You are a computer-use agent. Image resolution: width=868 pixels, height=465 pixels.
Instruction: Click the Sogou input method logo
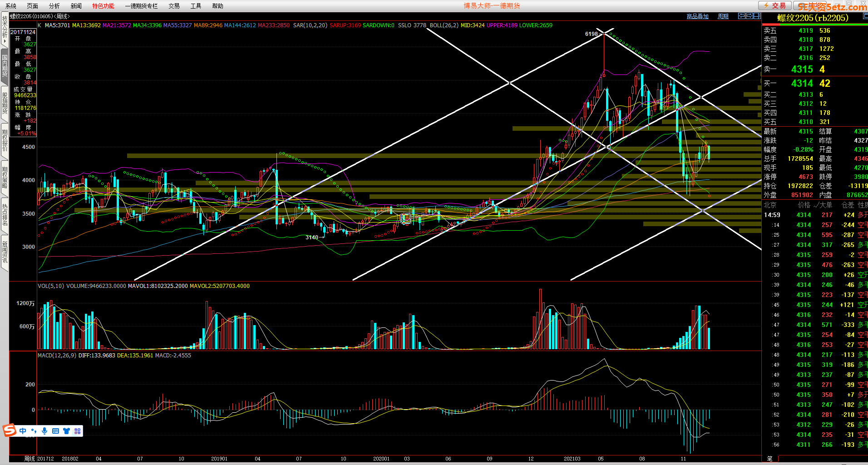[x=10, y=430]
